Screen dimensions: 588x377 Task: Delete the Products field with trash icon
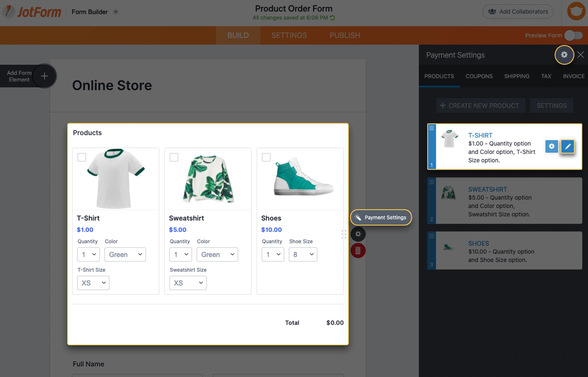pyautogui.click(x=358, y=251)
